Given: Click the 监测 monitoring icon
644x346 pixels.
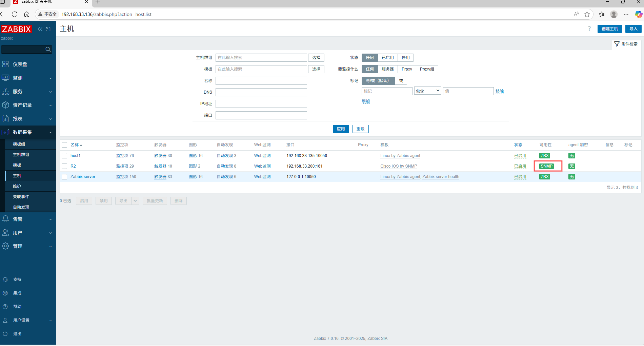Looking at the screenshot, I should click(5, 78).
